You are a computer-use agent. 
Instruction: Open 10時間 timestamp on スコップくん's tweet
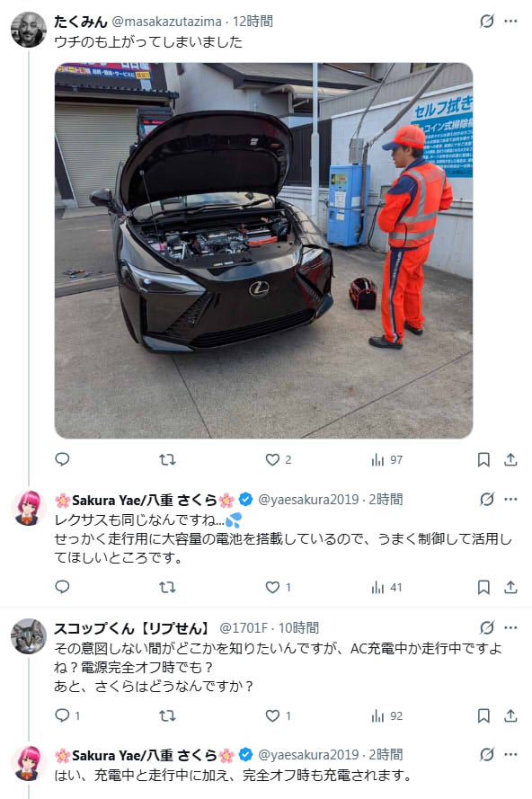pyautogui.click(x=298, y=627)
